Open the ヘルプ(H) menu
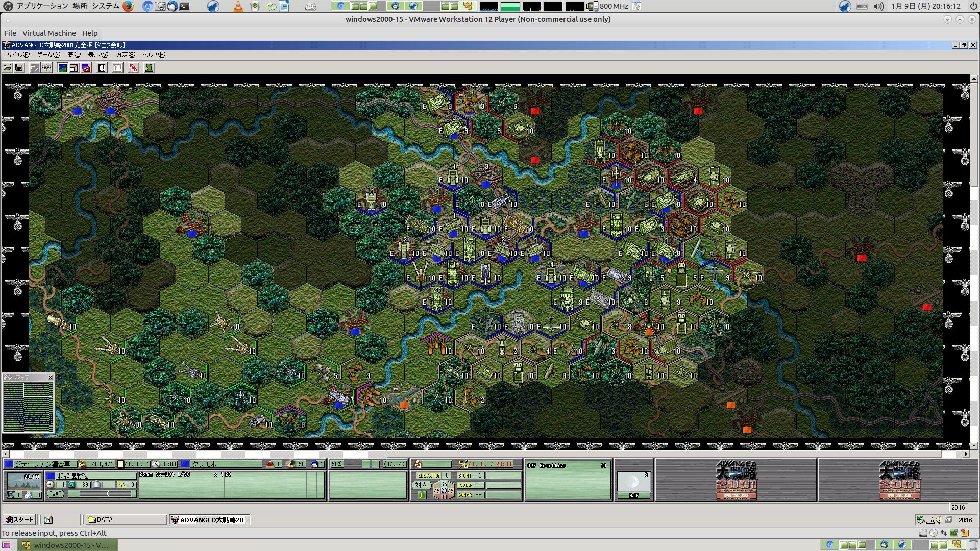 click(x=154, y=55)
